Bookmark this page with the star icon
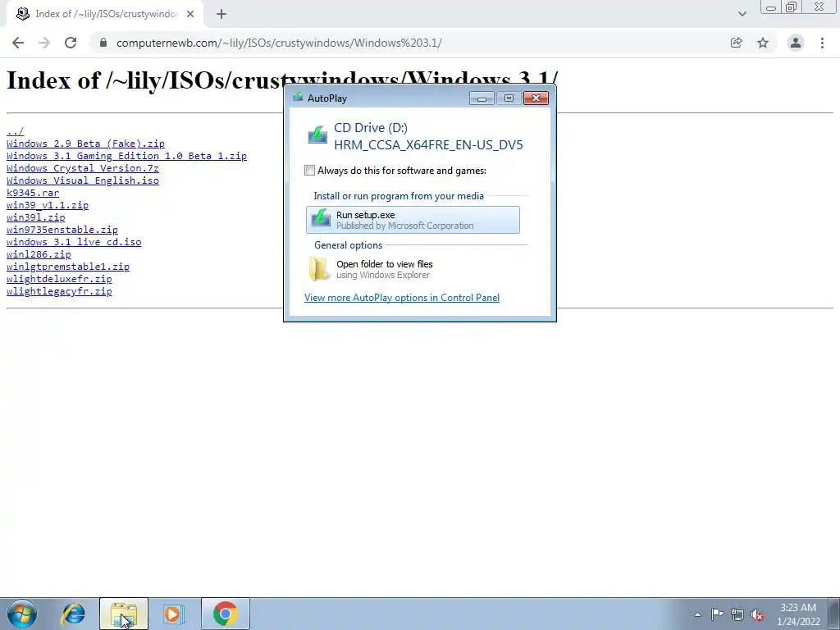 tap(763, 43)
